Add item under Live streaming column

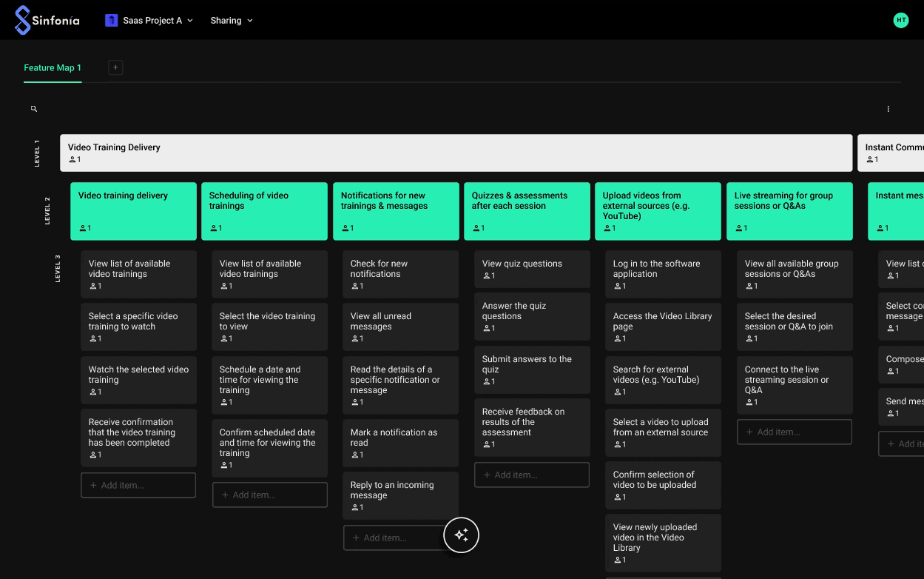click(x=794, y=432)
